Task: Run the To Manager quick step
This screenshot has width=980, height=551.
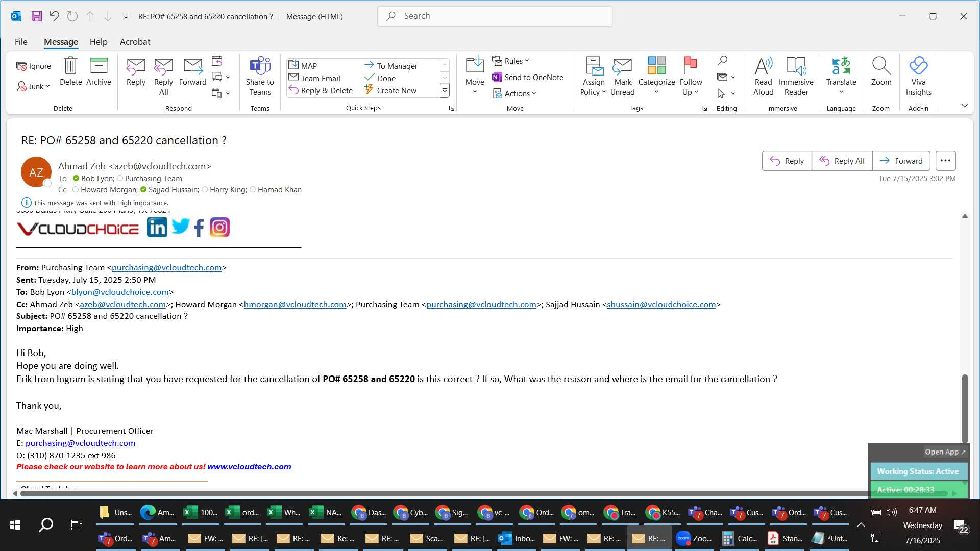Action: click(x=391, y=66)
